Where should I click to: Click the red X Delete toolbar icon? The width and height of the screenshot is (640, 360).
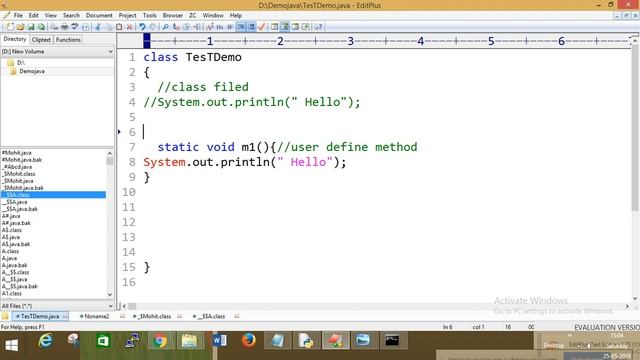click(129, 27)
